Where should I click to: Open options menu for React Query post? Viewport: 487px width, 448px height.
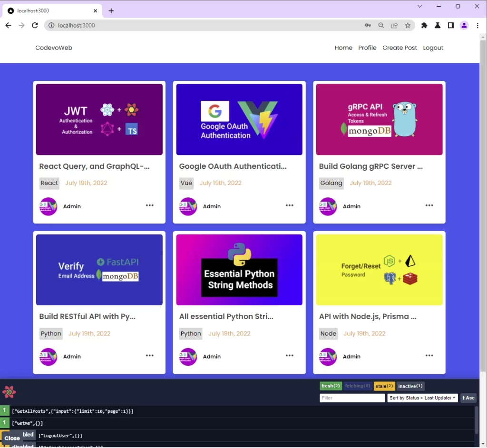click(x=150, y=205)
